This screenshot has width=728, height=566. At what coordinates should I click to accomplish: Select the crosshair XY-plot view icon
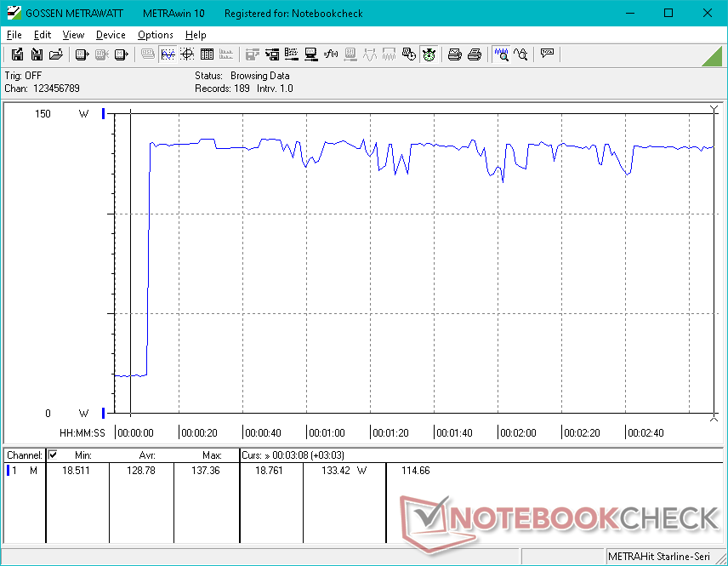coord(187,54)
